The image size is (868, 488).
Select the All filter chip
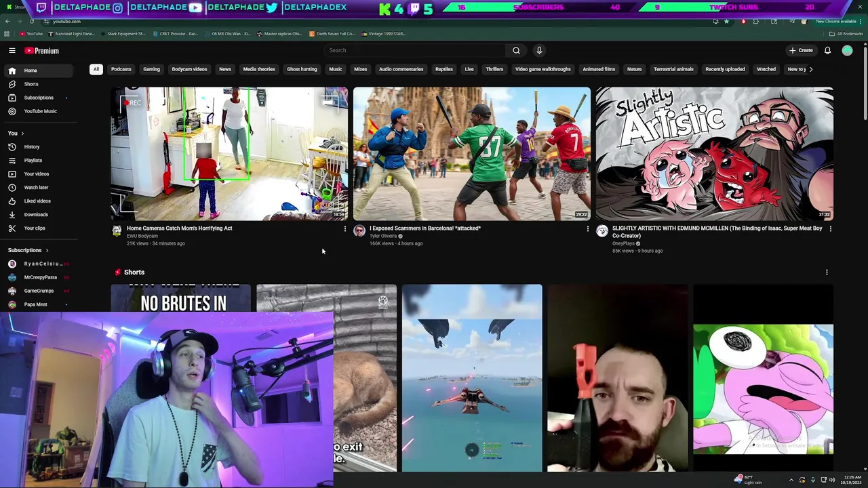(x=96, y=69)
